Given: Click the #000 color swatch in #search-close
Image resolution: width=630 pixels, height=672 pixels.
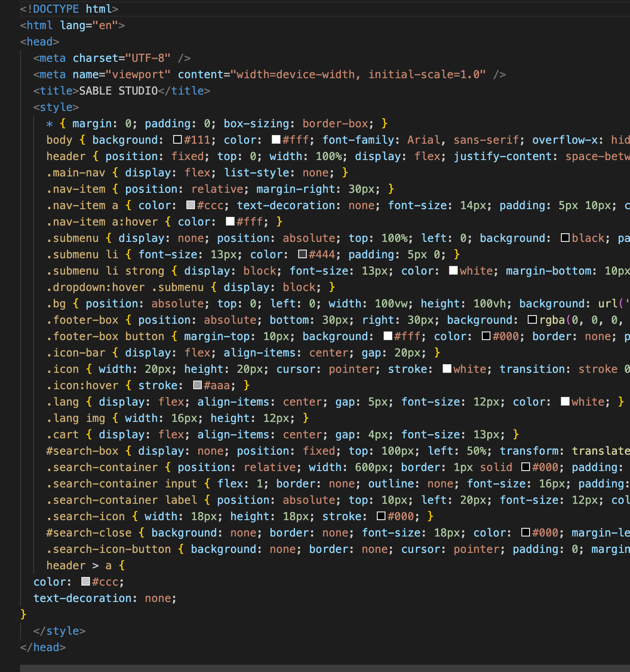Looking at the screenshot, I should (x=526, y=532).
